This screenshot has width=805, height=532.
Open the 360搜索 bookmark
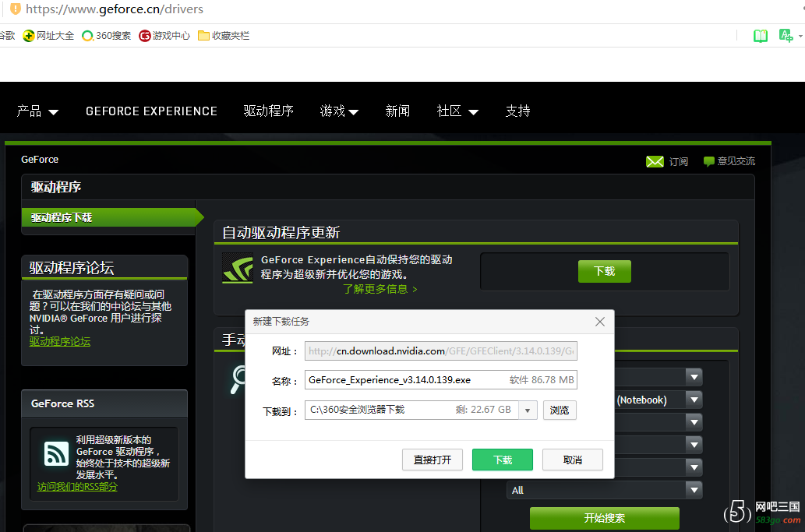[106, 35]
